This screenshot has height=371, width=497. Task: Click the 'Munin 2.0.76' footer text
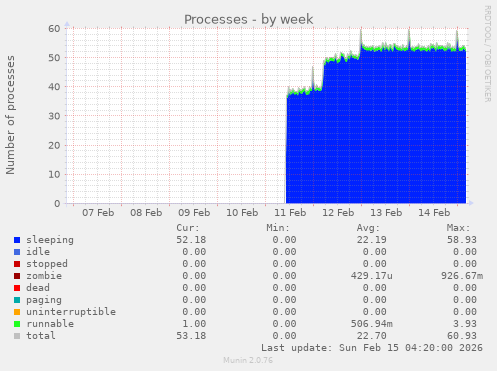click(x=248, y=360)
